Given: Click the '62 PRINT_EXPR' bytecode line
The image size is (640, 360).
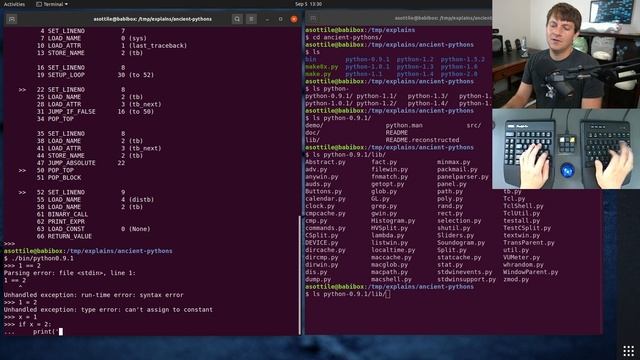Looking at the screenshot, I should coord(60,222).
